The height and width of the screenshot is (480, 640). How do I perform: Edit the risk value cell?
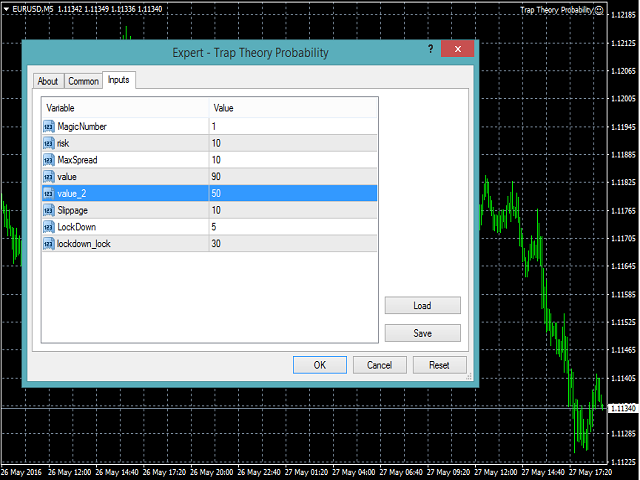pyautogui.click(x=293, y=143)
